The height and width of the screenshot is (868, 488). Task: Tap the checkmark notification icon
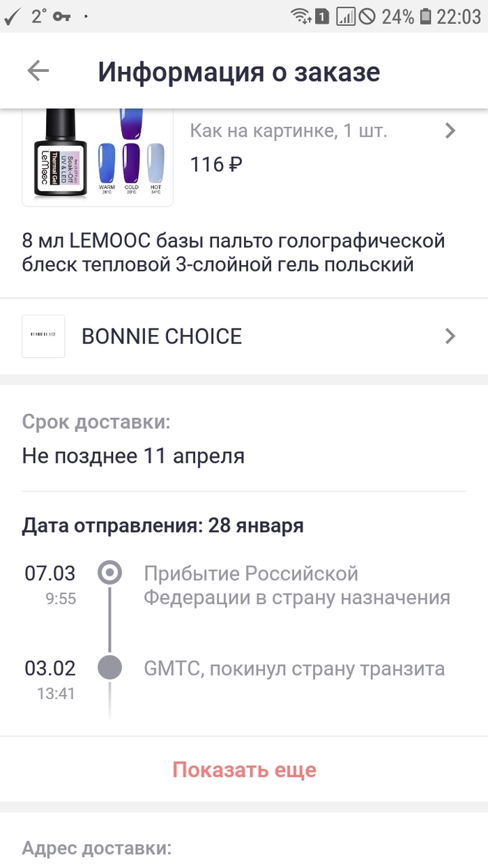point(12,16)
